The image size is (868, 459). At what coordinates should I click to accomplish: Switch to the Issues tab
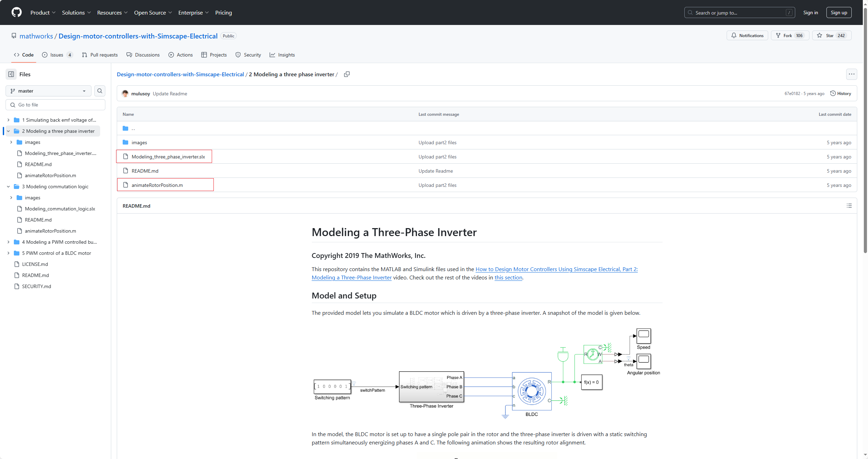click(x=57, y=55)
